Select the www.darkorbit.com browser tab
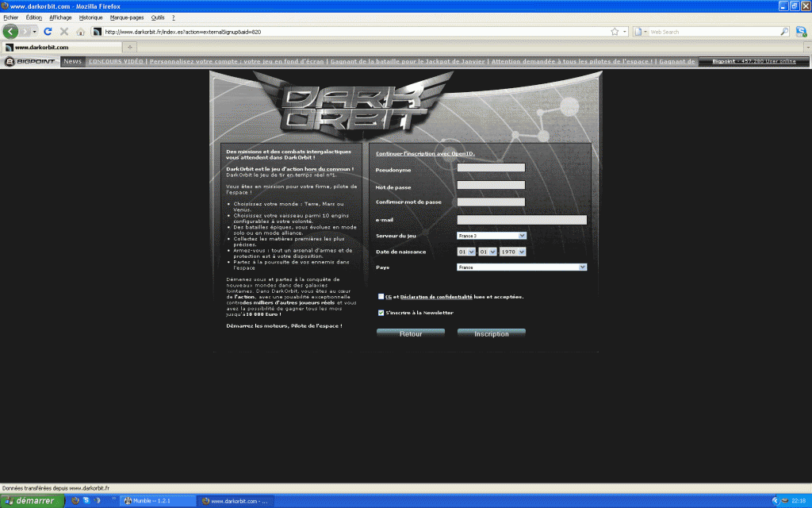Image resolution: width=812 pixels, height=508 pixels. [x=61, y=47]
